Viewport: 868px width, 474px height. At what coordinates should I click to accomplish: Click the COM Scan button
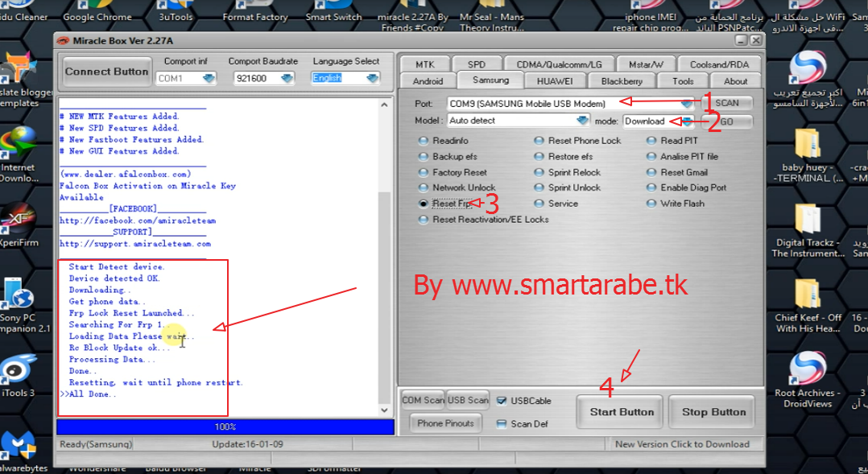pos(423,400)
